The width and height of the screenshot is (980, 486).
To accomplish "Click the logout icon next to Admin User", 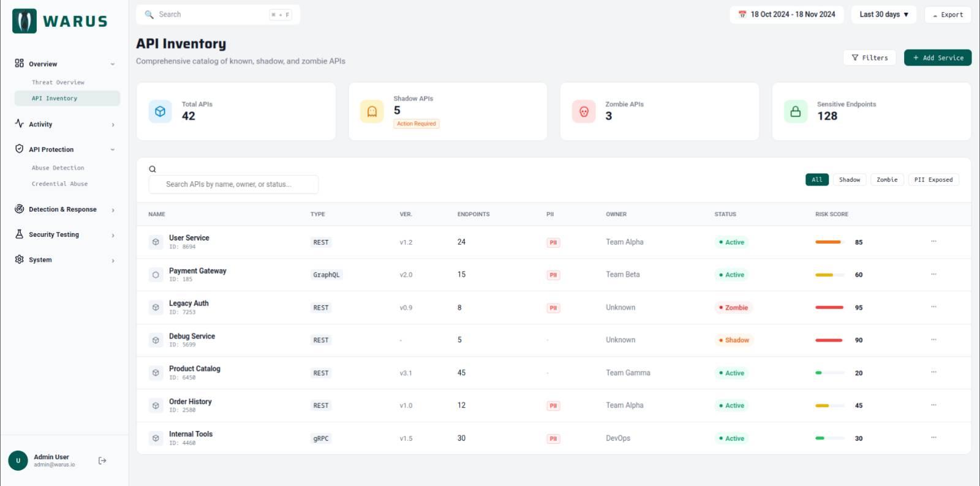I will [102, 460].
